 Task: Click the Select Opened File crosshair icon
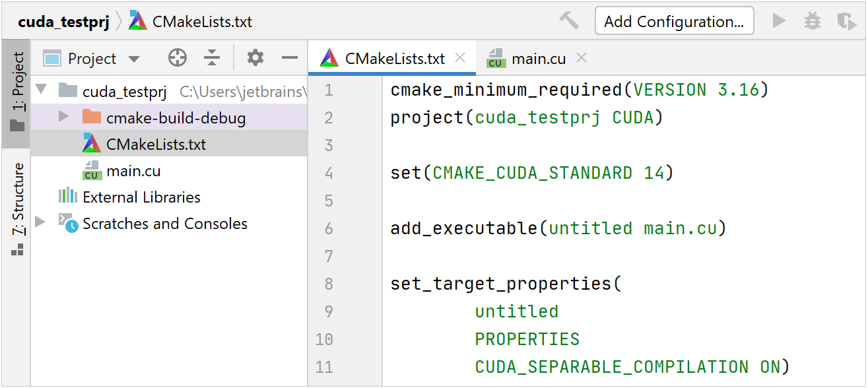pos(177,58)
